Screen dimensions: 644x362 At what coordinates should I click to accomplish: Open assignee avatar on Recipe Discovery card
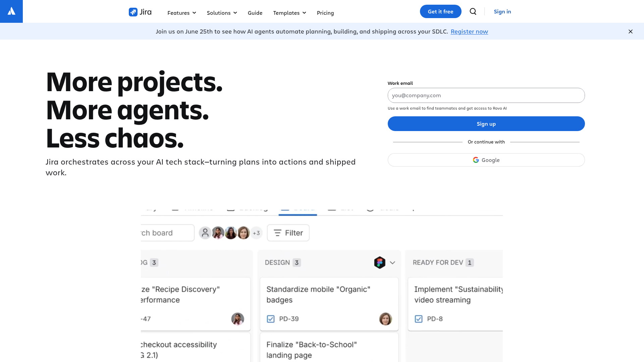(238, 319)
